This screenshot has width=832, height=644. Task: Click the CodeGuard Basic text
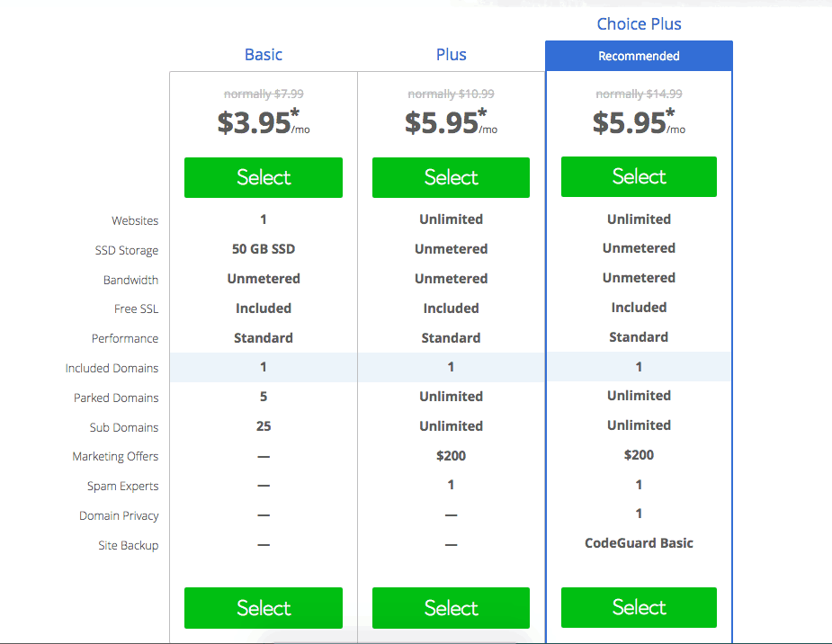[639, 543]
